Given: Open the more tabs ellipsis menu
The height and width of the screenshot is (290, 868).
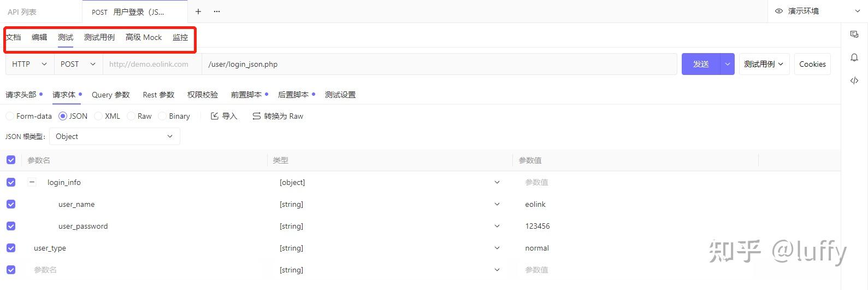Looking at the screenshot, I should [217, 11].
